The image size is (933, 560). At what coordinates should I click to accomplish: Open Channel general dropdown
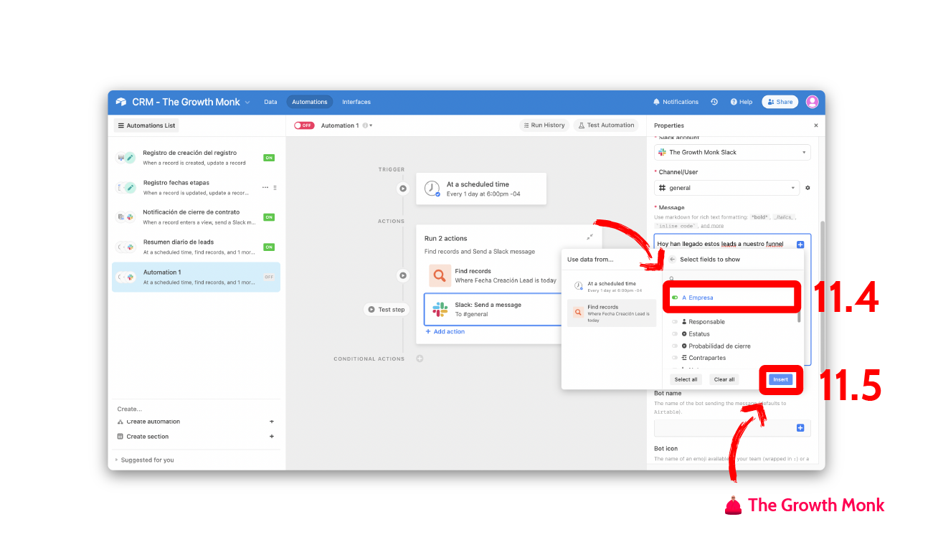pos(726,188)
